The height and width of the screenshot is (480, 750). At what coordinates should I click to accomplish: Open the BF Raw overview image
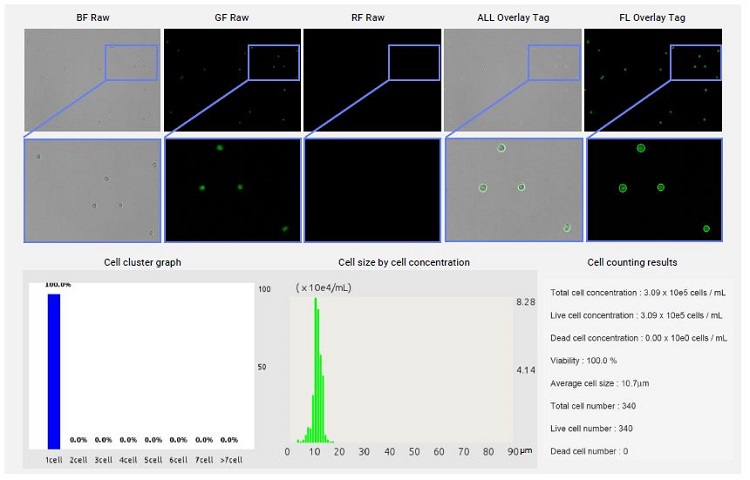[92, 80]
